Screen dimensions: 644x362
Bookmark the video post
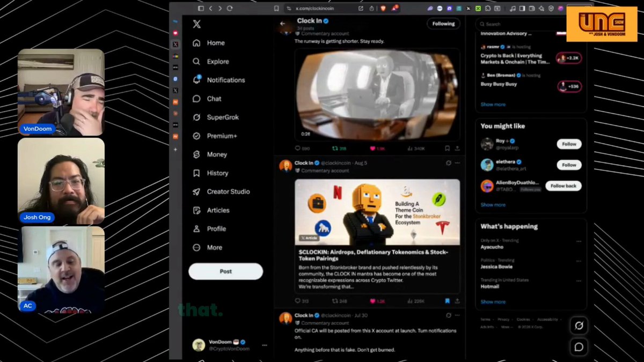pos(447,149)
